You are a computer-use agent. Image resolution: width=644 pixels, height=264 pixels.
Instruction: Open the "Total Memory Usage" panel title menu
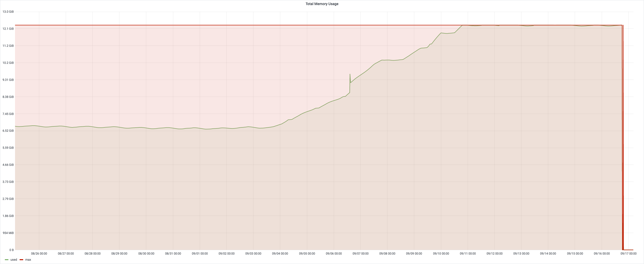(322, 4)
